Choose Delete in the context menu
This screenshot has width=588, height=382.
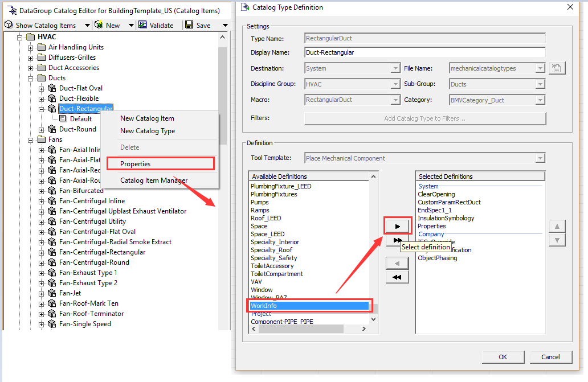(x=129, y=147)
